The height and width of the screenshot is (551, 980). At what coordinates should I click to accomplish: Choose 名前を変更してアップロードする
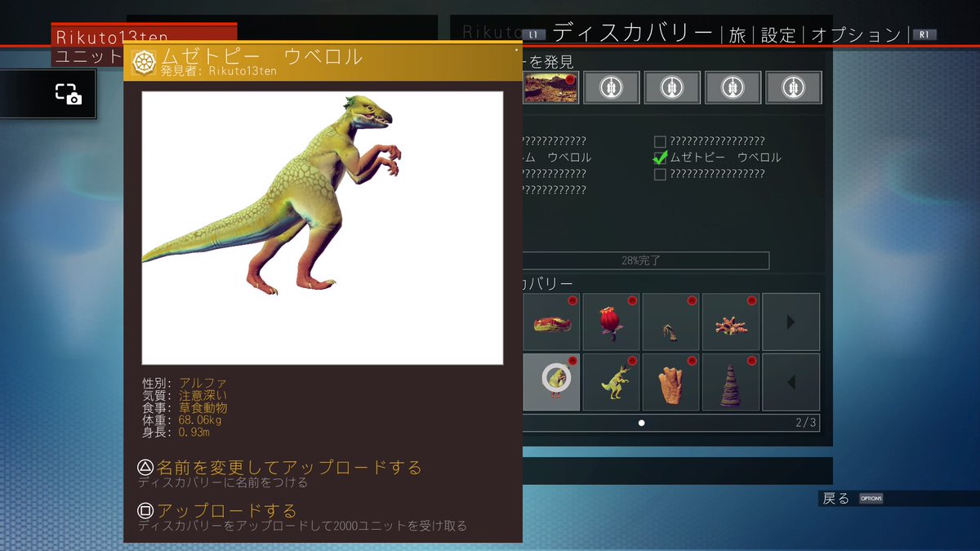tap(280, 468)
